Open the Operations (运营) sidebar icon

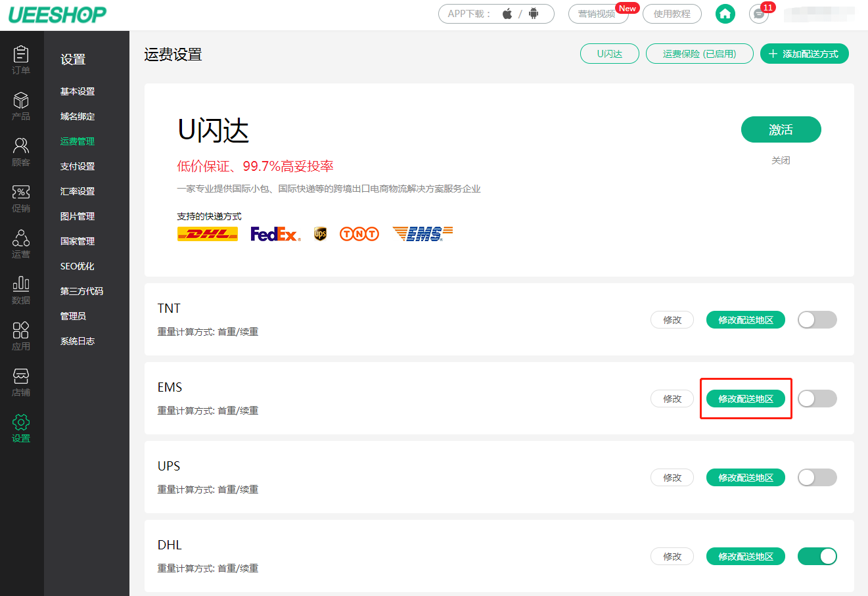pos(21,244)
